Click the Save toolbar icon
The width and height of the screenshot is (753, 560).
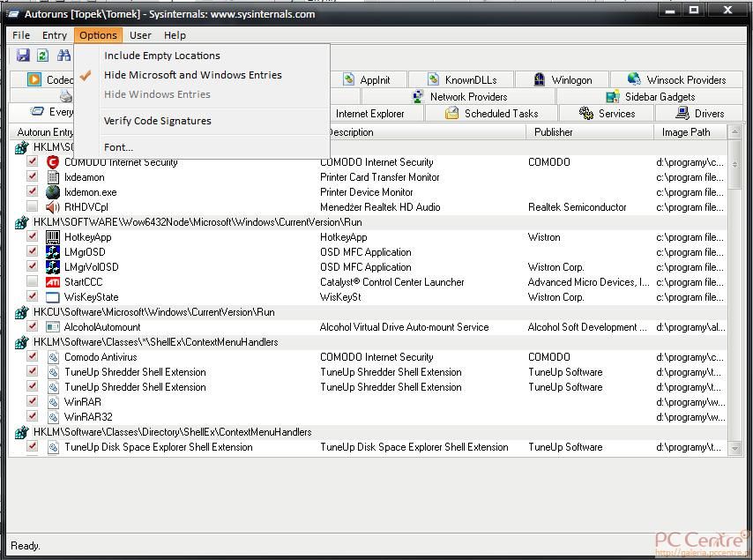coord(24,56)
